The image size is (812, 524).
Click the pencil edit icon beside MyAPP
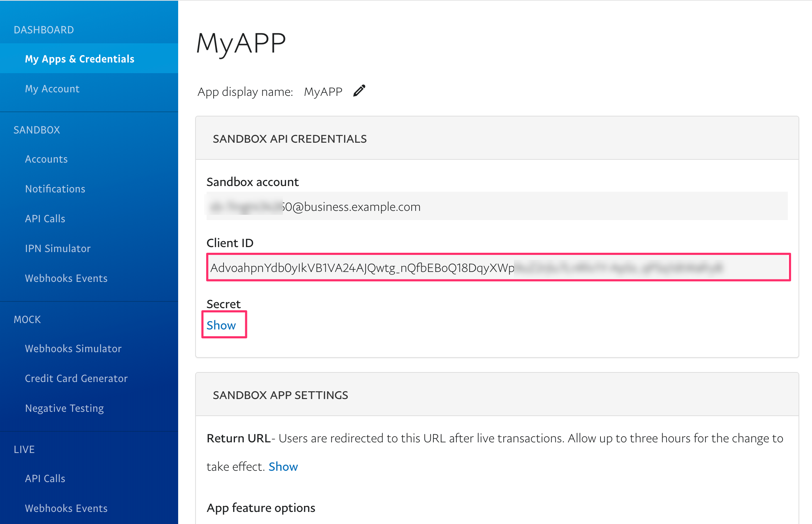[x=359, y=91]
